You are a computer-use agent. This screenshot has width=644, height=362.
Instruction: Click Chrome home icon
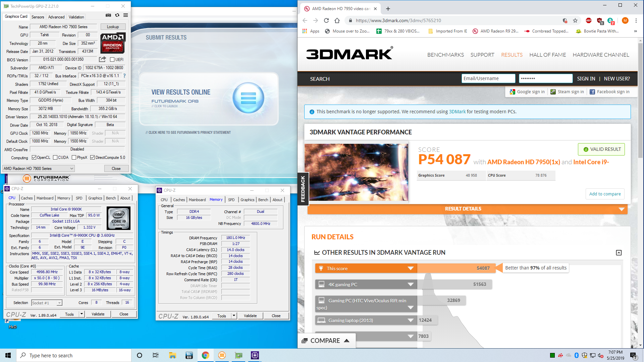point(337,20)
